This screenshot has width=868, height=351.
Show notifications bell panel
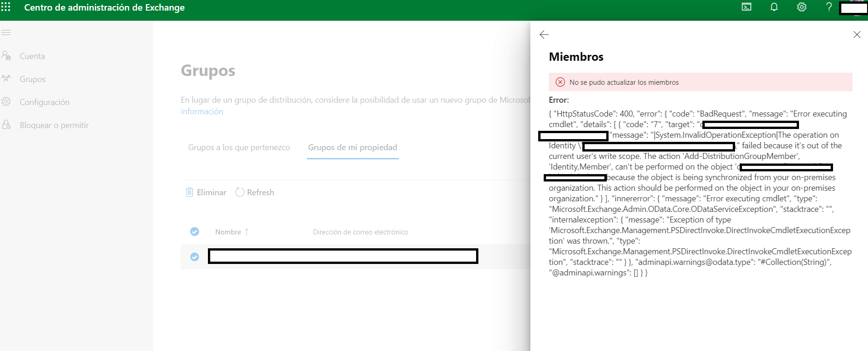coord(774,7)
